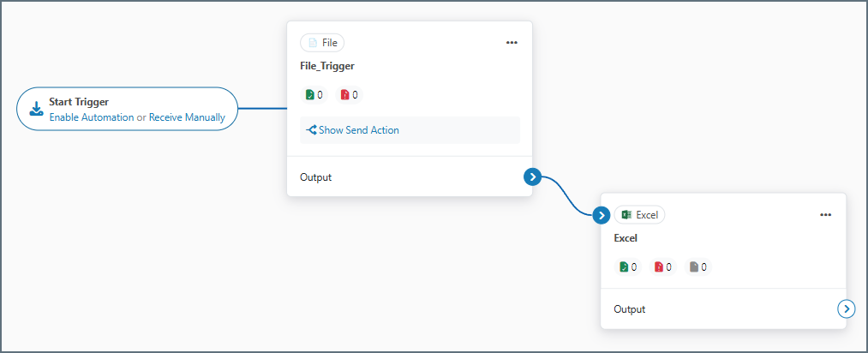Image resolution: width=868 pixels, height=353 pixels.
Task: Click the Enable Automation link
Action: [91, 117]
